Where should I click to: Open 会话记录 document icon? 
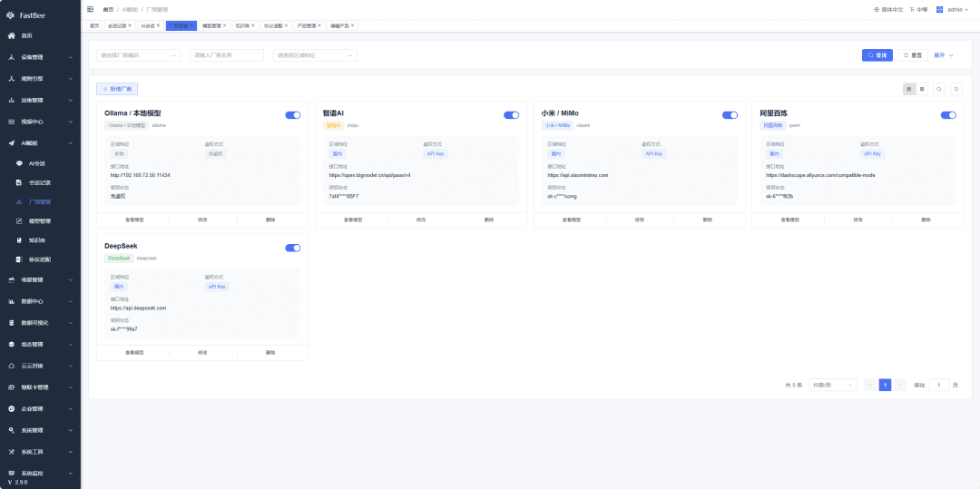tap(19, 182)
